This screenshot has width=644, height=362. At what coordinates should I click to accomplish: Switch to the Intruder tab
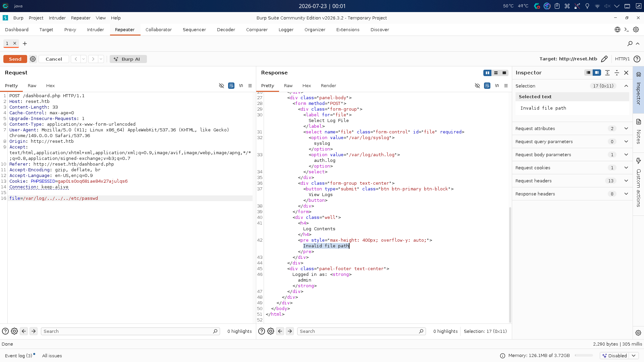[x=96, y=29]
